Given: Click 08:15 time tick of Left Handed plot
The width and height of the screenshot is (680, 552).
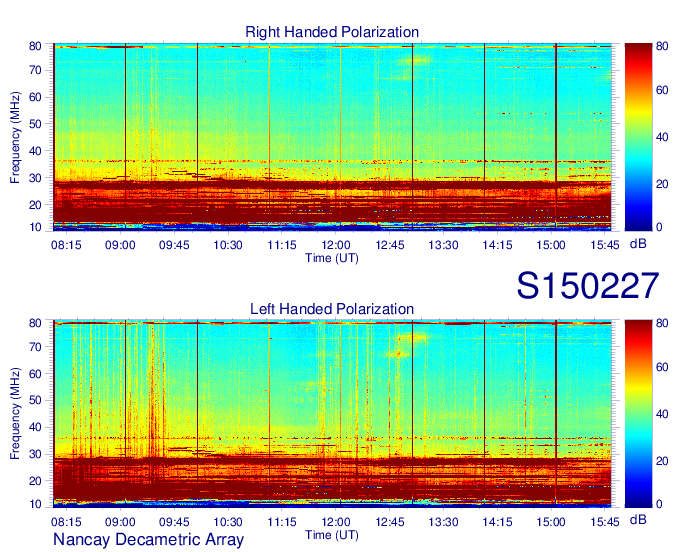Looking at the screenshot, I should click(x=66, y=522).
